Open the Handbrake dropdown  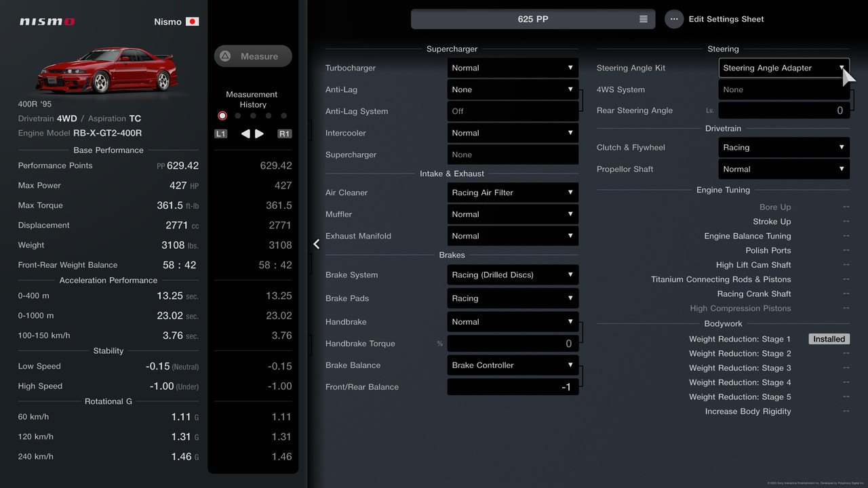click(513, 322)
